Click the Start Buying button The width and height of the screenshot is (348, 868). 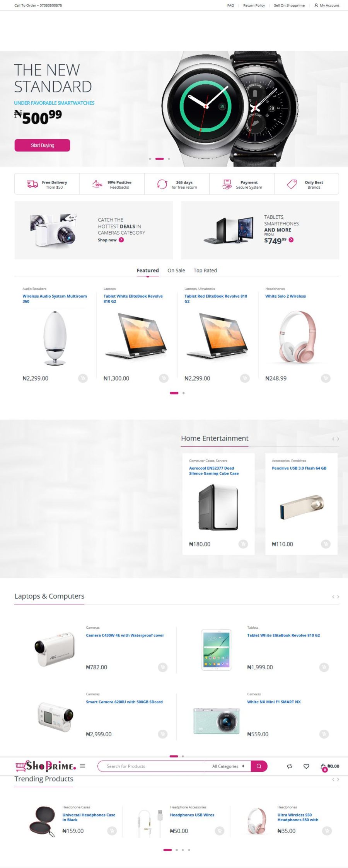click(x=43, y=145)
